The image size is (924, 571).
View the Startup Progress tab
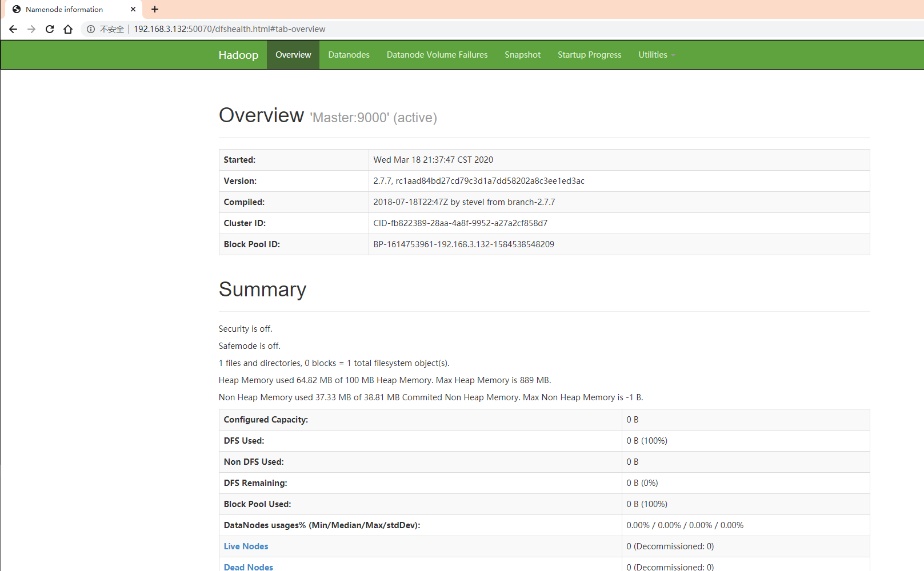pyautogui.click(x=589, y=55)
